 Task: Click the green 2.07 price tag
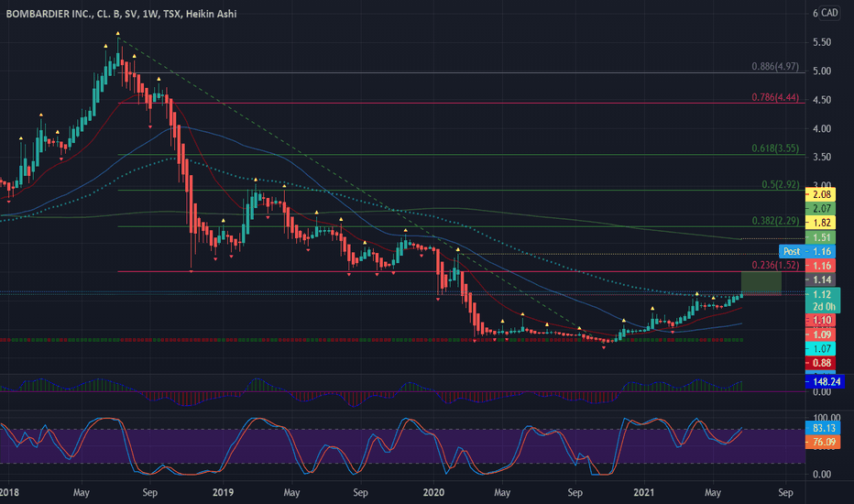pos(821,209)
